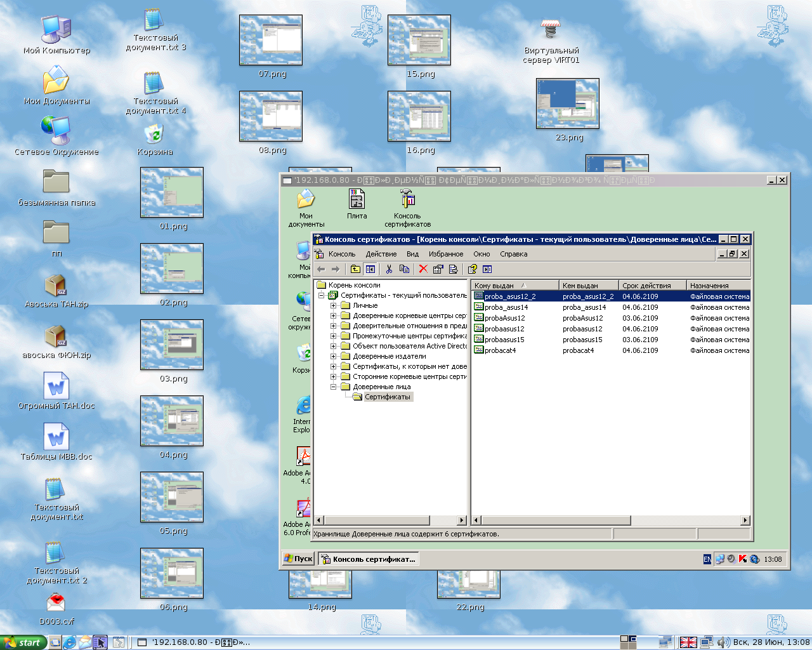Expand Доверенные издатели tree node
This screenshot has height=650, width=812.
tap(333, 356)
